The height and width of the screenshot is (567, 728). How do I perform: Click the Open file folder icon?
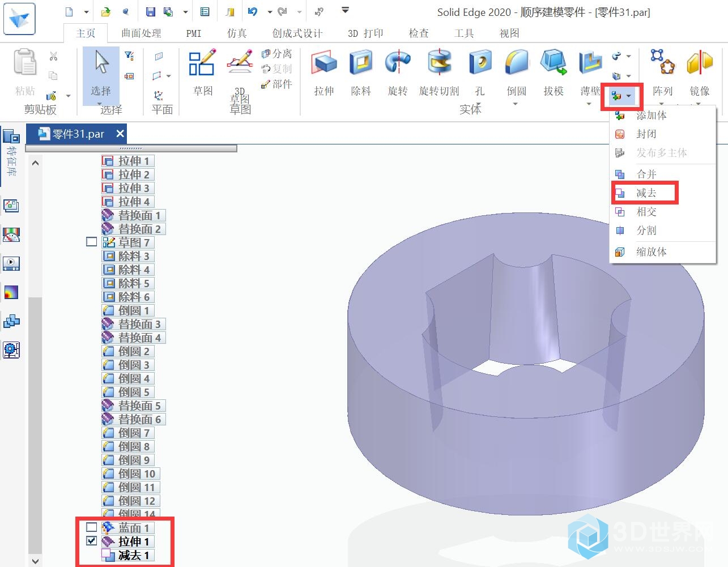(x=106, y=12)
